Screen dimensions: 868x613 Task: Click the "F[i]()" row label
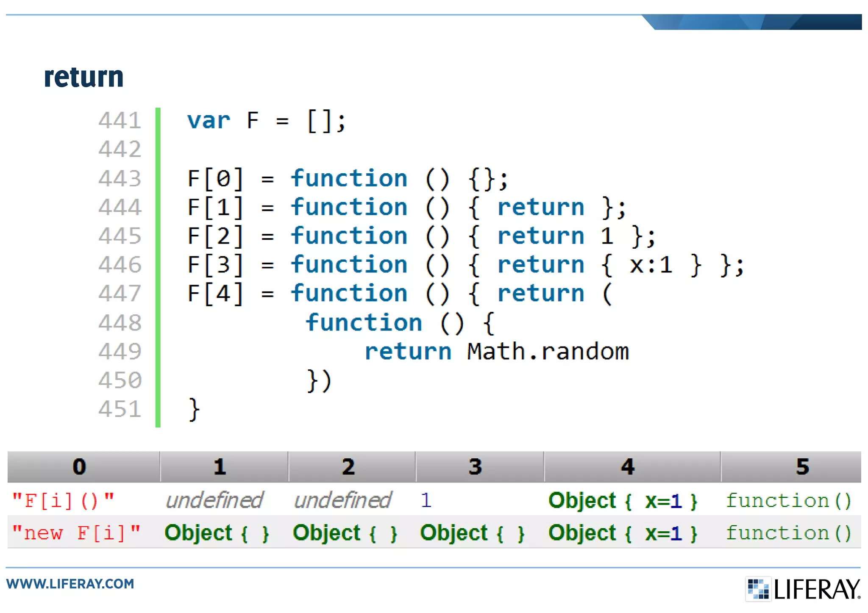[64, 500]
